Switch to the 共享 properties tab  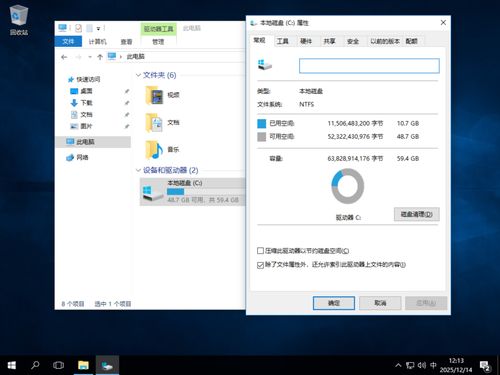[329, 41]
